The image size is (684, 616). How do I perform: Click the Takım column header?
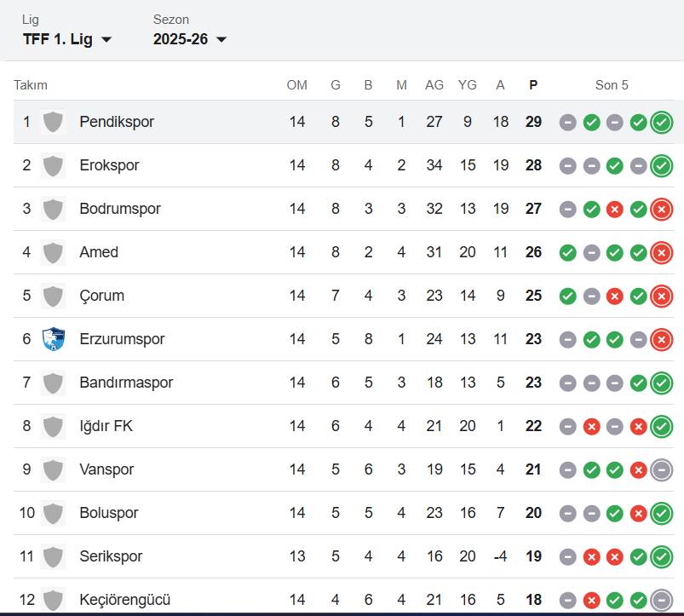[31, 85]
